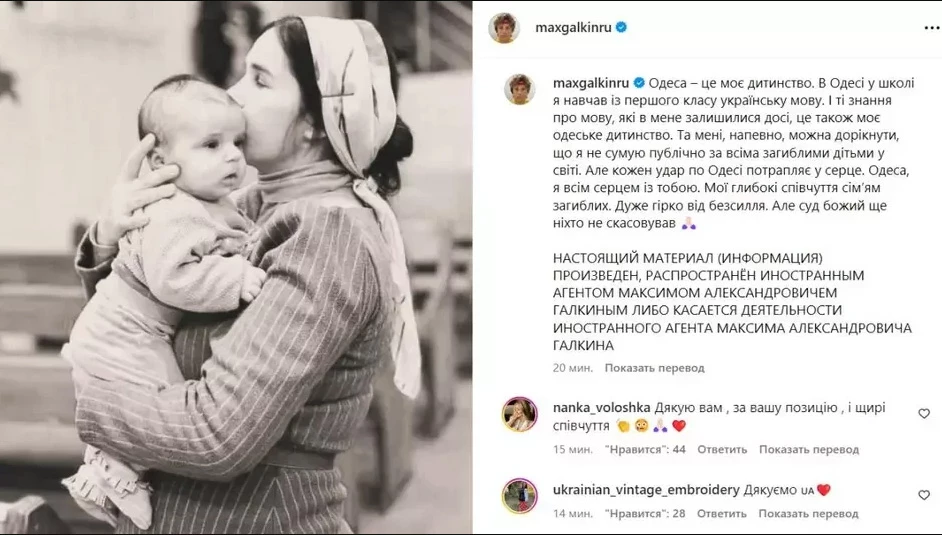Show translation of ukrainian_vintage_embroidery's comment
This screenshot has height=535, width=942.
coord(808,513)
